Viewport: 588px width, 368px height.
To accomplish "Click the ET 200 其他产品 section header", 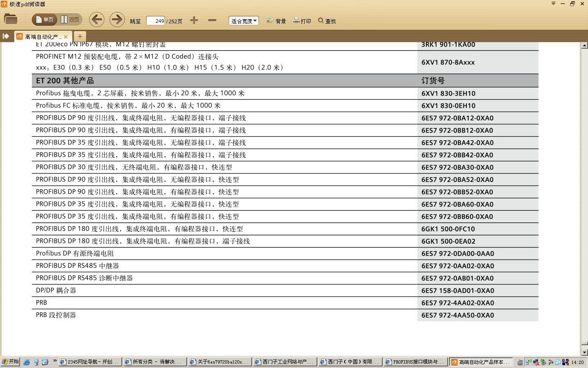I will [65, 81].
